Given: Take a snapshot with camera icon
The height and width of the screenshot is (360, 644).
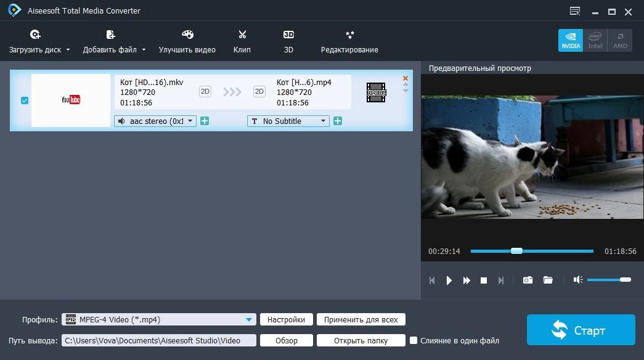Looking at the screenshot, I should click(528, 280).
